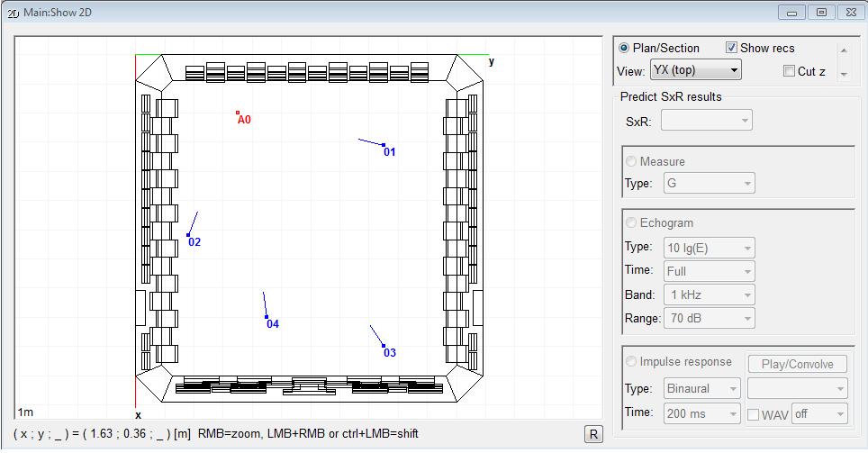868x453 pixels.
Task: Click the y axis label
Action: (x=492, y=61)
